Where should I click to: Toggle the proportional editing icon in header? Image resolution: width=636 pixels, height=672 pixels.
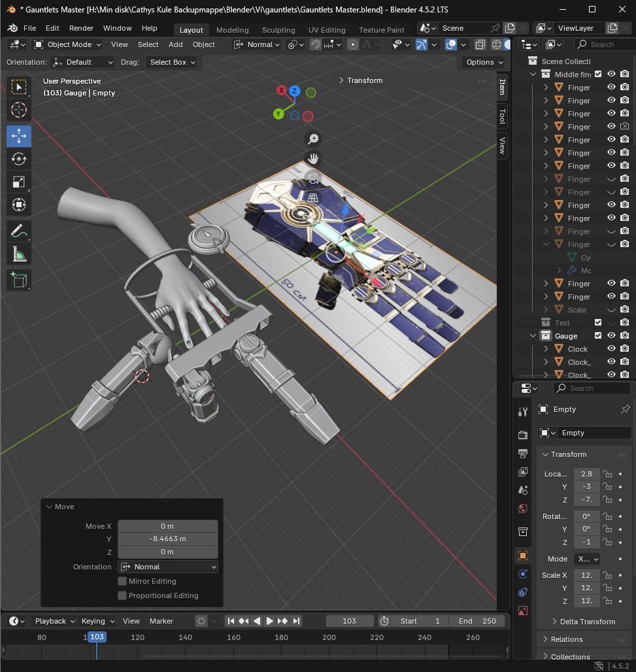353,44
